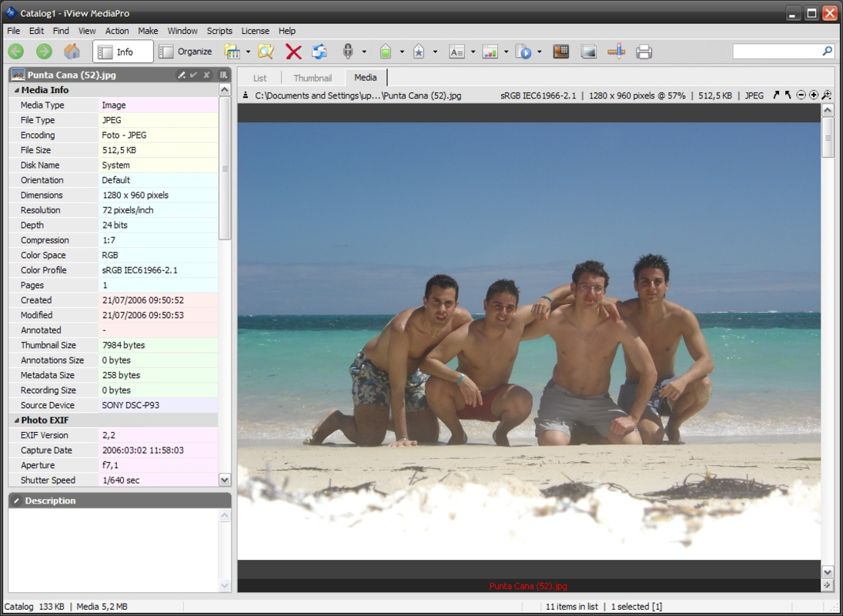Click the zoom out minus icon
Image resolution: width=843 pixels, height=616 pixels.
pyautogui.click(x=801, y=95)
